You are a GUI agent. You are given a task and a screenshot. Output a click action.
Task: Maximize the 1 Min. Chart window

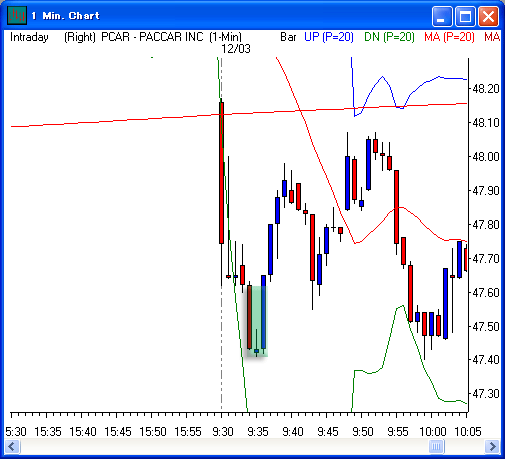[465, 16]
